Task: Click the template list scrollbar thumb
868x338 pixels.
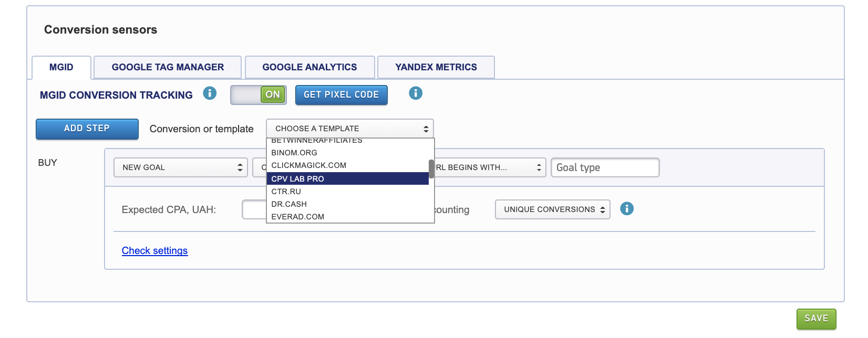Action: tap(431, 169)
